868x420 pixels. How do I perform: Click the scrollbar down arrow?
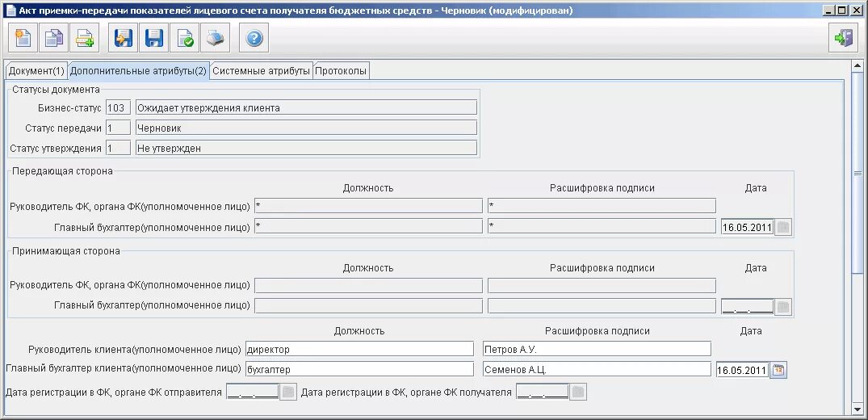click(858, 410)
